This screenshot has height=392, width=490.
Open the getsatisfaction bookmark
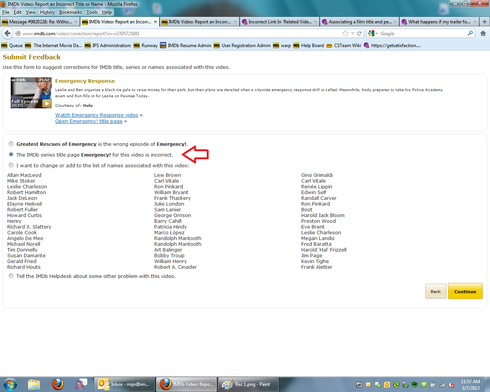tap(392, 45)
